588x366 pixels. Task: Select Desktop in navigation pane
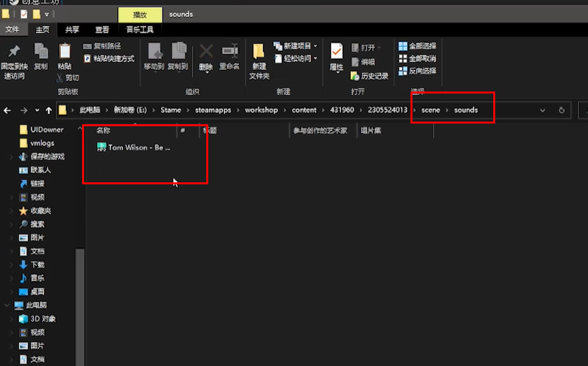(32, 292)
